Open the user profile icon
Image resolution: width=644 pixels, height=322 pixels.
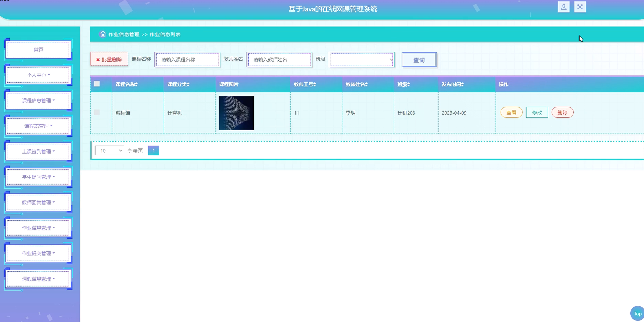pyautogui.click(x=564, y=7)
